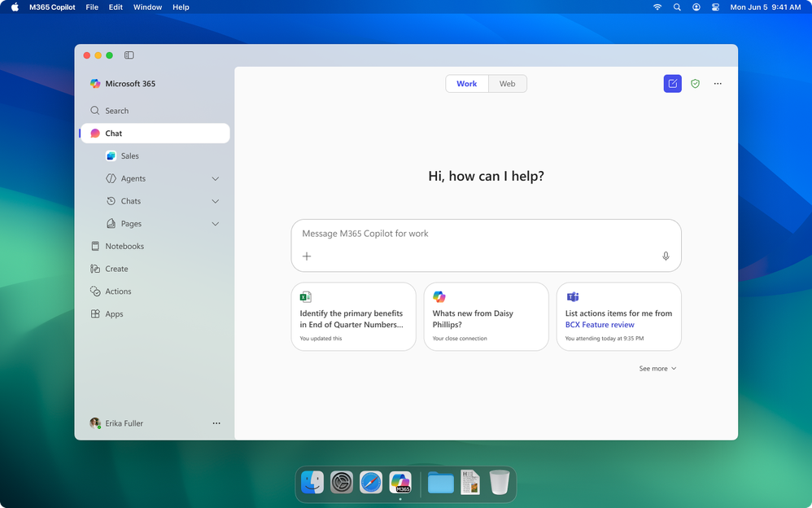Open the top-right three-dot more options menu
Screen dimensions: 812x508
[718, 84]
